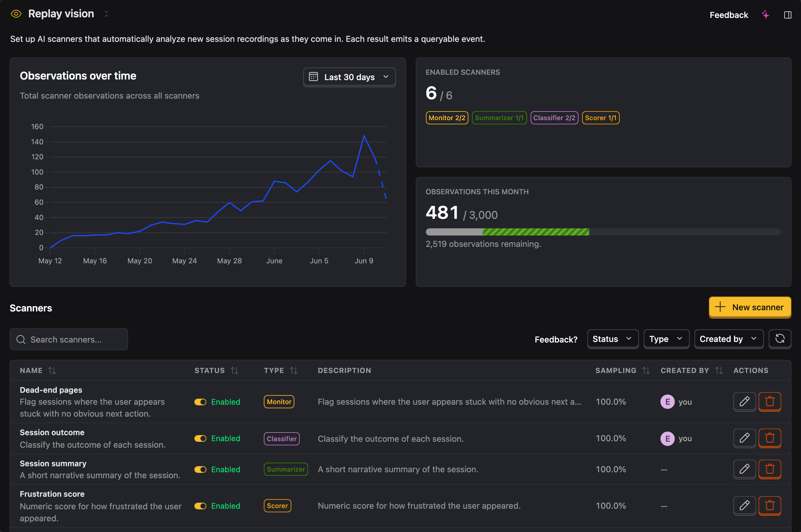The height and width of the screenshot is (532, 801).
Task: Disable the Session outcome scanner toggle
Action: click(x=200, y=438)
